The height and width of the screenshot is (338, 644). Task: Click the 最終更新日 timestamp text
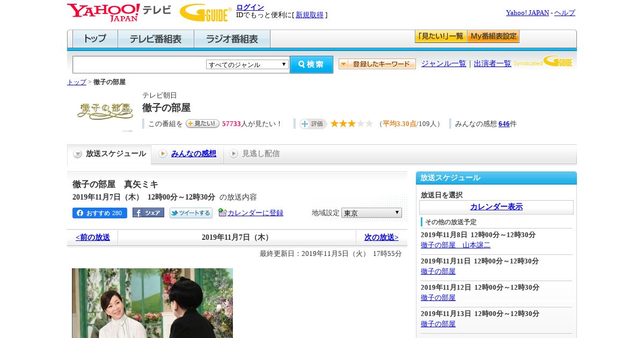pyautogui.click(x=331, y=254)
